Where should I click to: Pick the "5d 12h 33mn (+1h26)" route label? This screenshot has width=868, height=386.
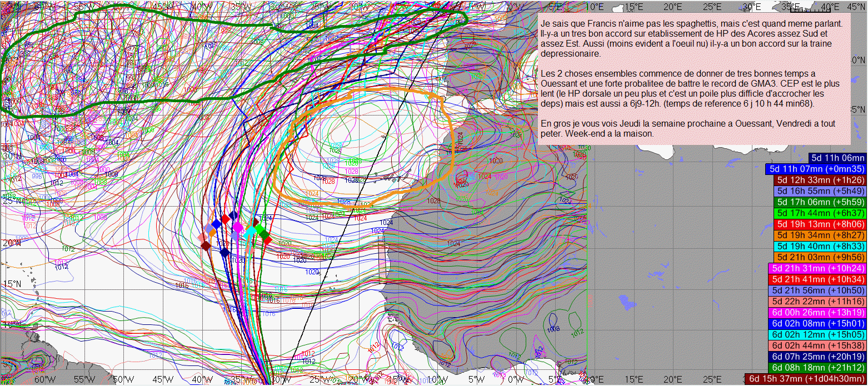(820, 180)
